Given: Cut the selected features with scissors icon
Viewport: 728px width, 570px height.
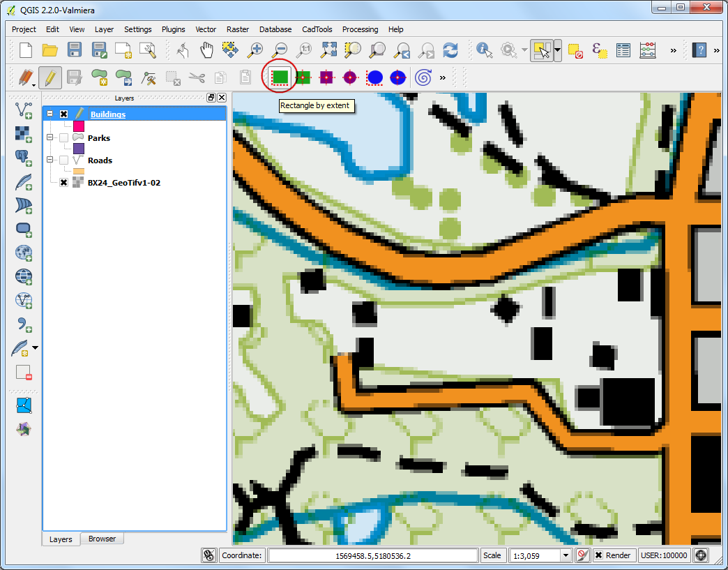Looking at the screenshot, I should point(197,77).
